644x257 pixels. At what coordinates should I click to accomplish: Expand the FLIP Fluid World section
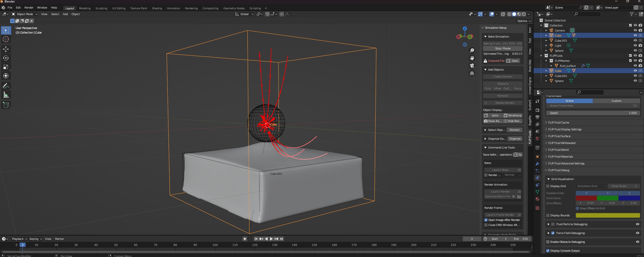point(558,150)
